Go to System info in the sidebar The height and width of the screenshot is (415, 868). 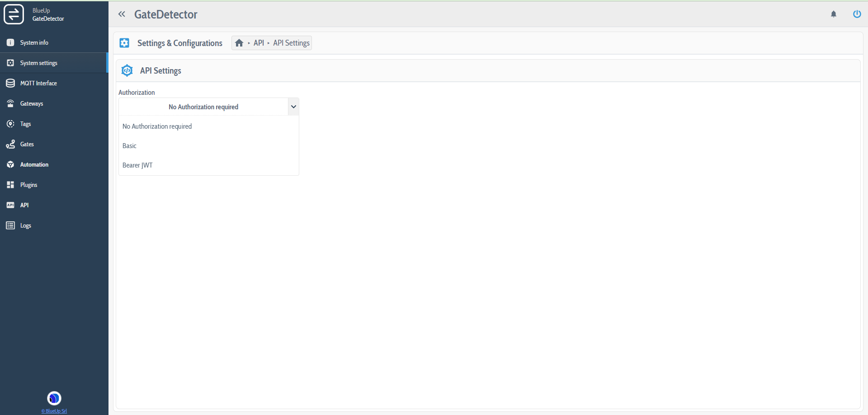click(x=34, y=42)
